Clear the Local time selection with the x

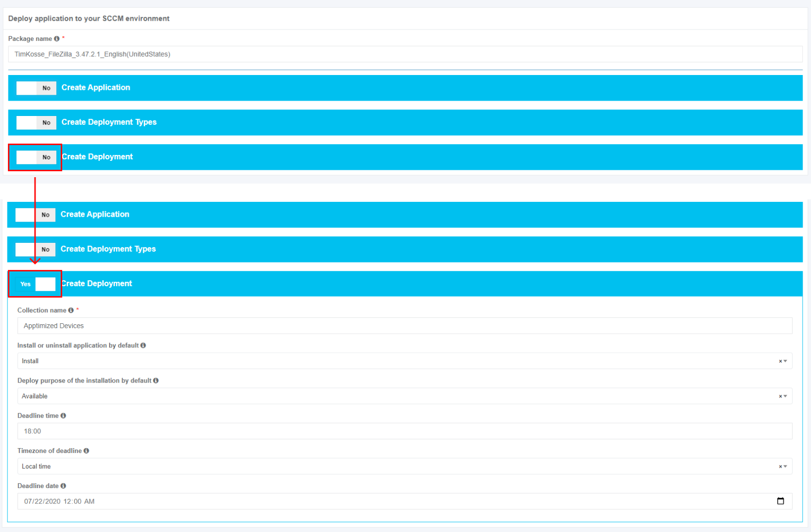click(x=780, y=466)
